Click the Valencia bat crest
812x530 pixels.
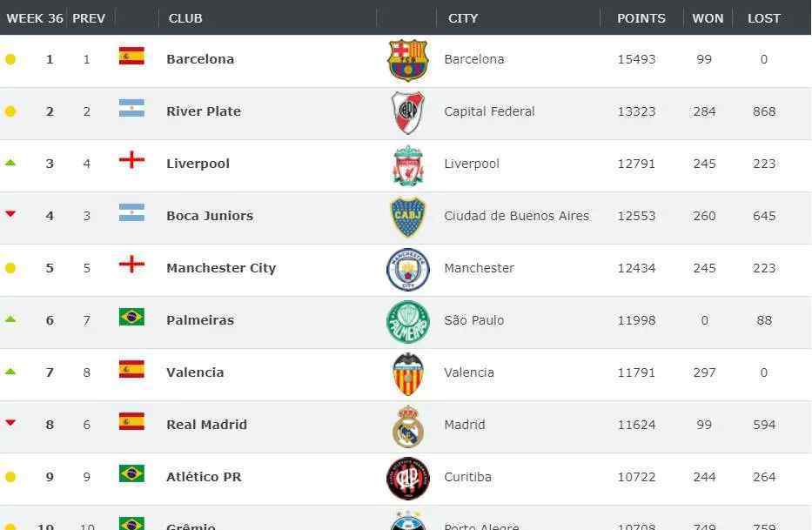point(408,374)
